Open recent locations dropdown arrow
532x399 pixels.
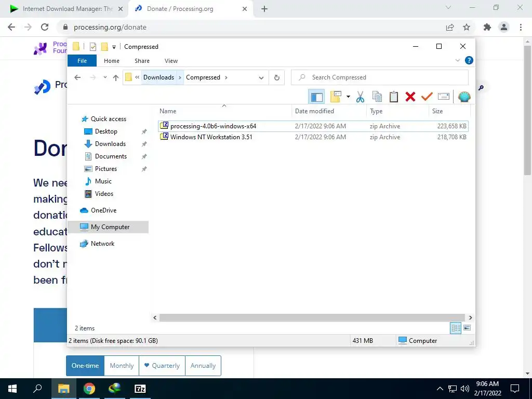105,77
